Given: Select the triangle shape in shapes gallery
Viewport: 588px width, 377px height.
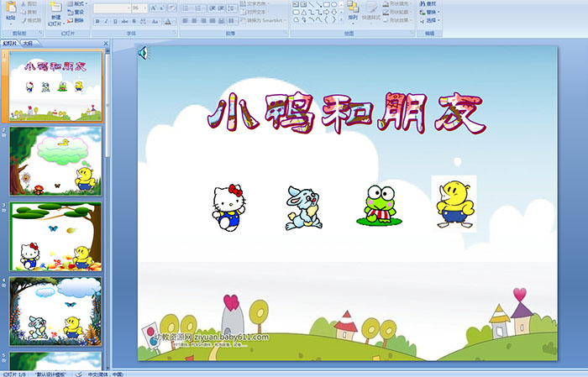Looking at the screenshot, I should pyautogui.click(x=303, y=12).
